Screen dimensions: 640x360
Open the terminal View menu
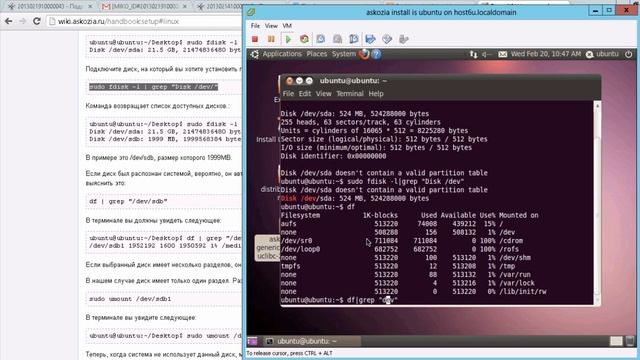[x=323, y=93]
